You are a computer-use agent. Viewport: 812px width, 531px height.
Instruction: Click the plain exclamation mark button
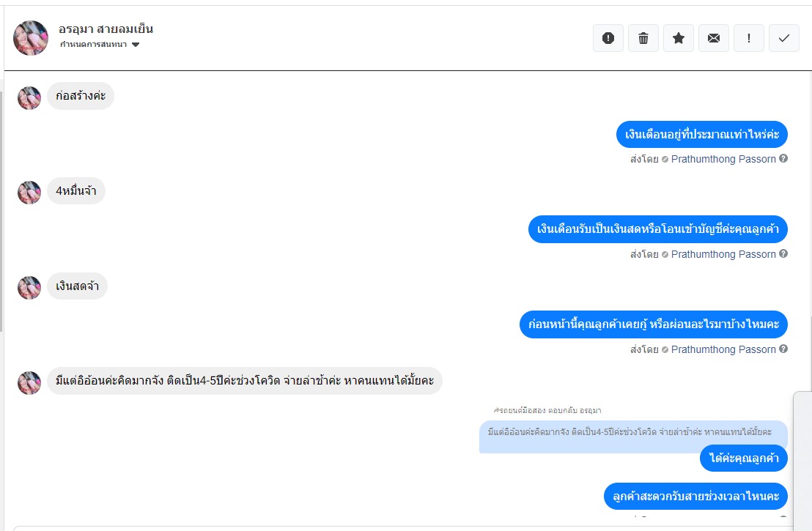(749, 38)
